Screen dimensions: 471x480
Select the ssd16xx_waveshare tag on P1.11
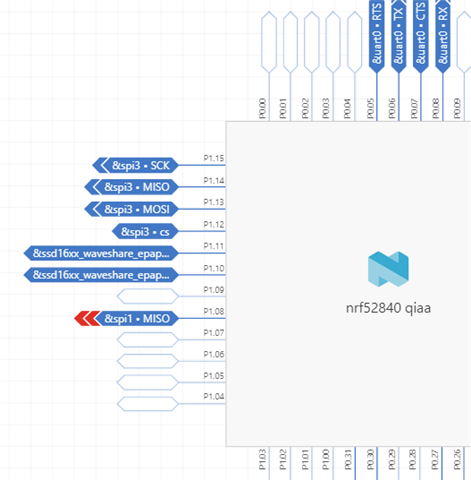(101, 253)
